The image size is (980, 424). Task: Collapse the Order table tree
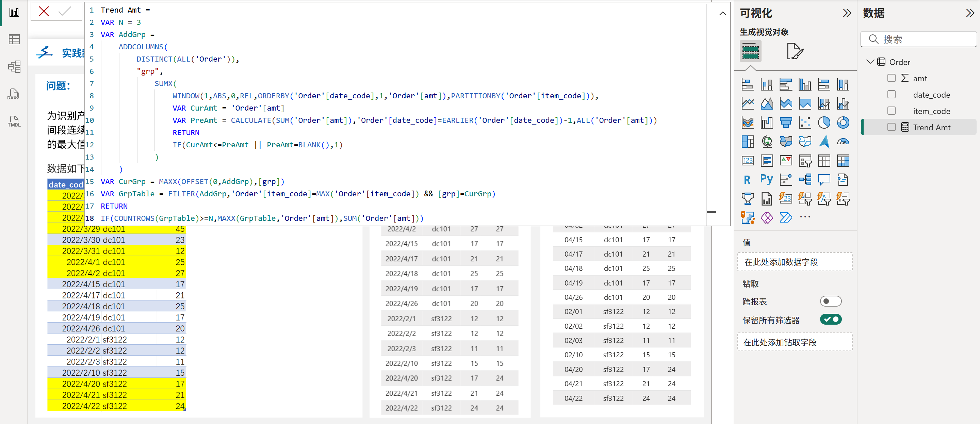pyautogui.click(x=870, y=62)
